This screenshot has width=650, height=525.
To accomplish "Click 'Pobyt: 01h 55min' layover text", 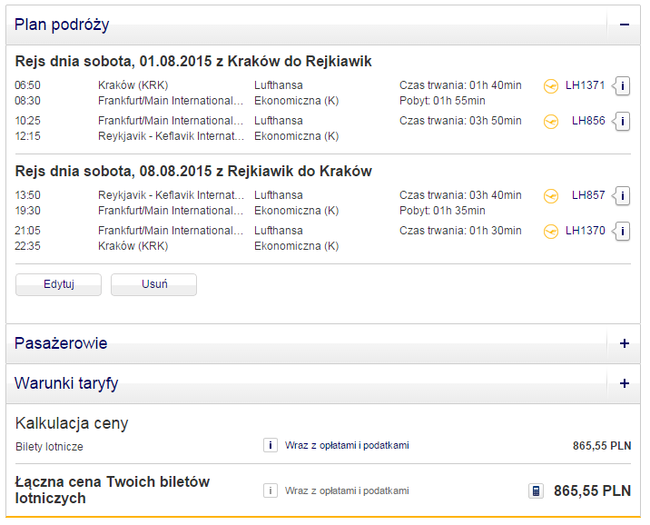I will click(442, 101).
